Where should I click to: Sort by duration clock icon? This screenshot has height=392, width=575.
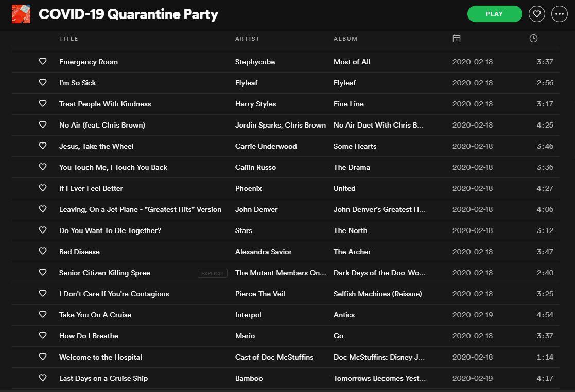pos(533,38)
